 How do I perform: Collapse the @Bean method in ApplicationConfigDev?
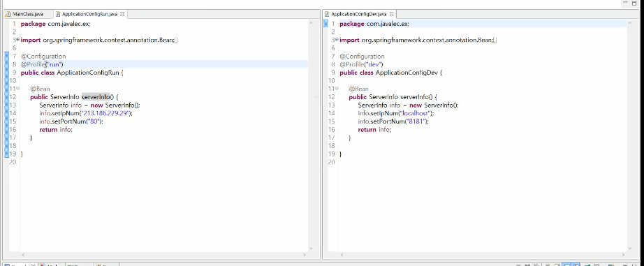[337, 89]
